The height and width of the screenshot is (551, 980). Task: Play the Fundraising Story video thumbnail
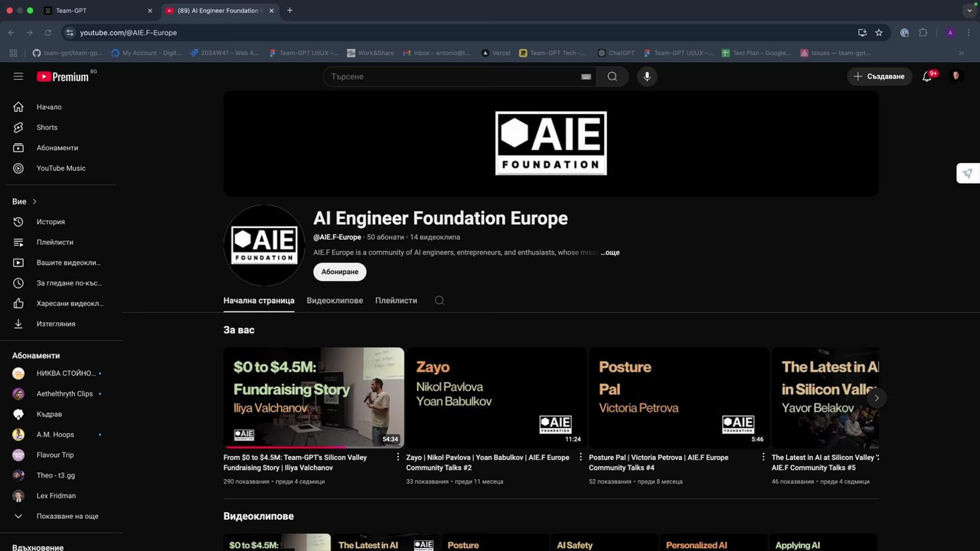314,398
